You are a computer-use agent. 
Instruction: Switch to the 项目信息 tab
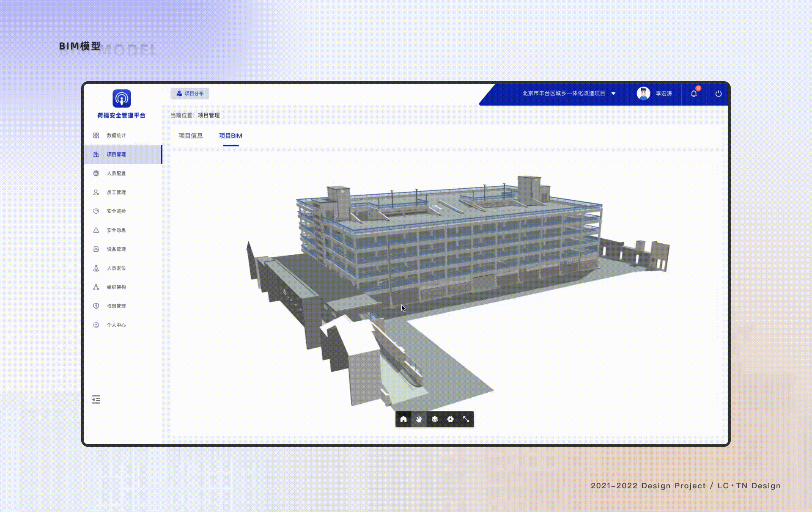[191, 136]
